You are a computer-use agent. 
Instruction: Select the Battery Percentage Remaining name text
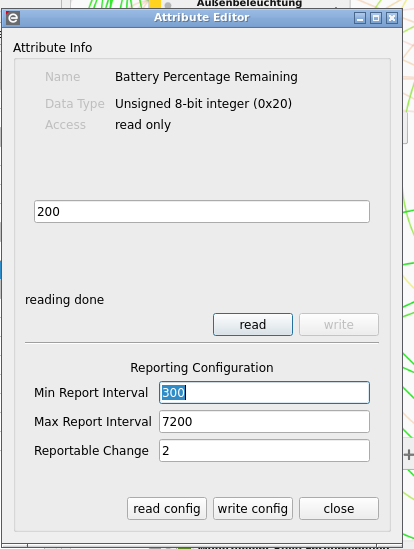[206, 77]
